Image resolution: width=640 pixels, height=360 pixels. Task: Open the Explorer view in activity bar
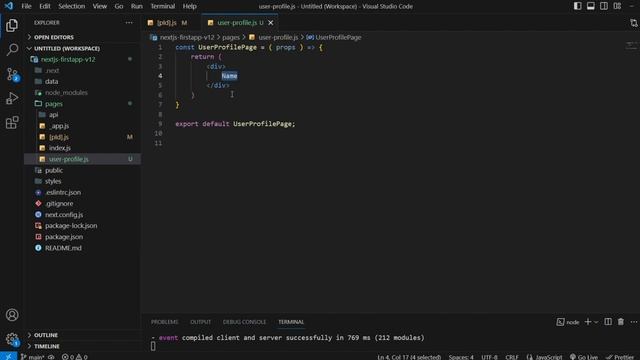tap(12, 25)
